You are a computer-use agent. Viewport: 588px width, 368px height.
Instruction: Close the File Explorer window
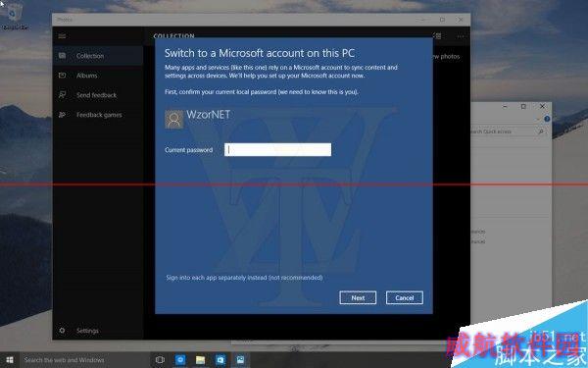542,107
